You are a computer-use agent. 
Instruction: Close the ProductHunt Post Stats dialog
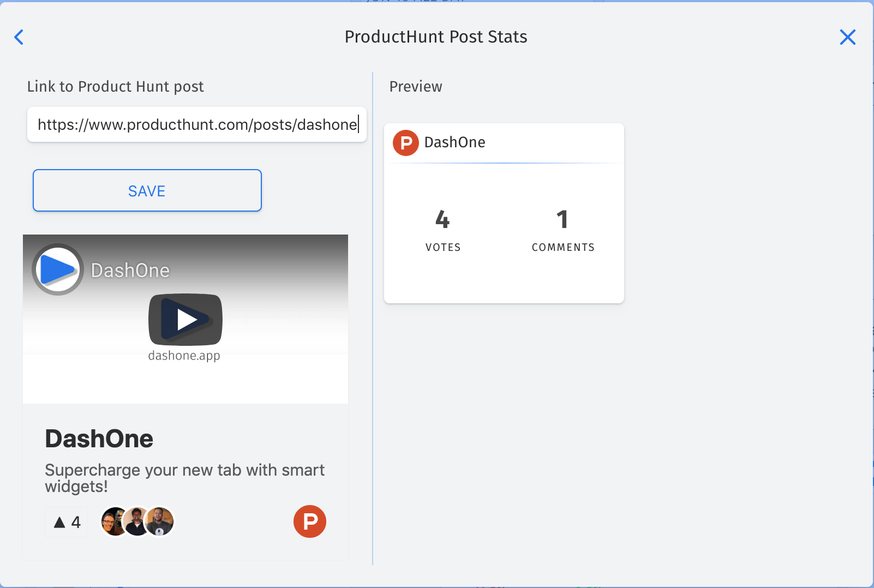coord(847,37)
